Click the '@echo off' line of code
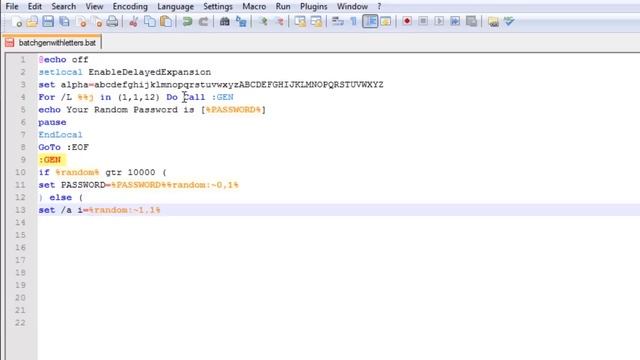Viewport: 640px width, 360px height. 63,60
